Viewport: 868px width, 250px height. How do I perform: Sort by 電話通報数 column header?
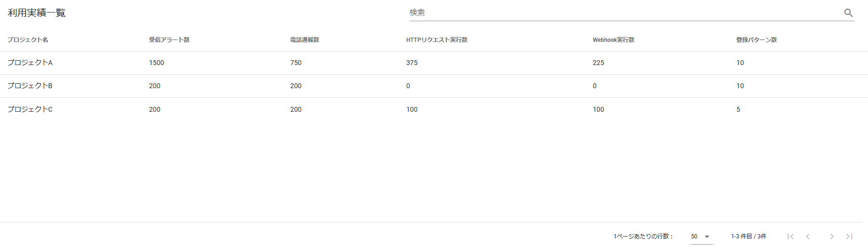(x=304, y=40)
